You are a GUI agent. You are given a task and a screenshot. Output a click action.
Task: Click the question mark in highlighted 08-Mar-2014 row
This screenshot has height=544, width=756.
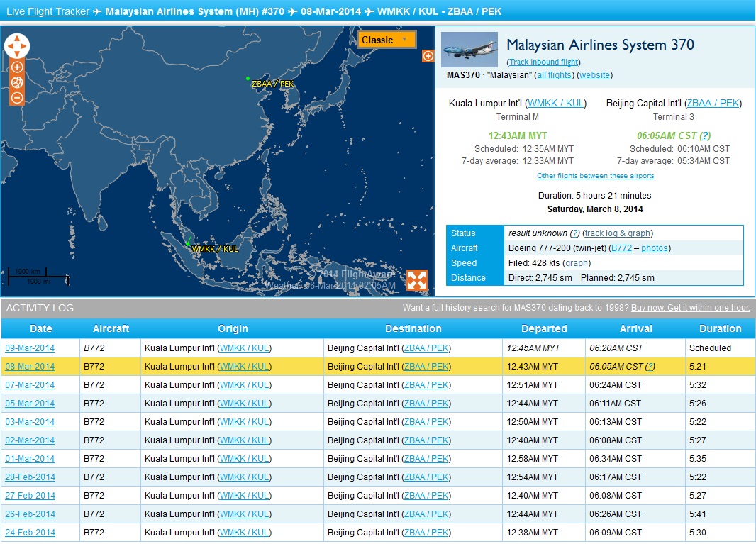[x=650, y=367]
